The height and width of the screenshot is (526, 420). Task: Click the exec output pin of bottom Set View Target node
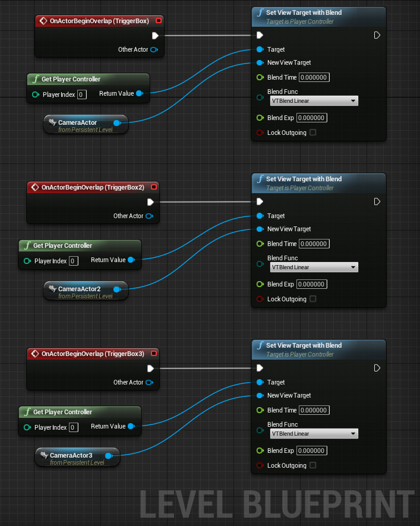(377, 368)
